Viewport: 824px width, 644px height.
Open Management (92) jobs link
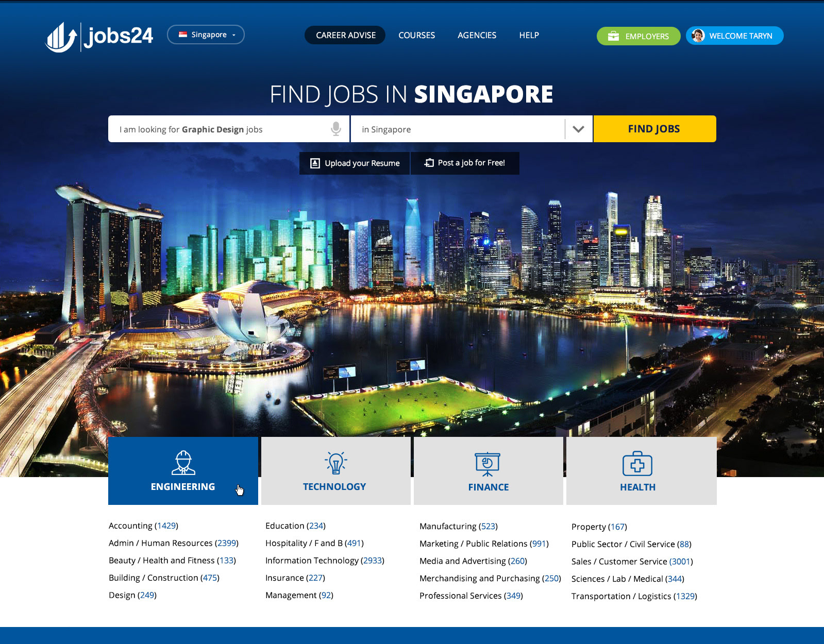click(299, 595)
